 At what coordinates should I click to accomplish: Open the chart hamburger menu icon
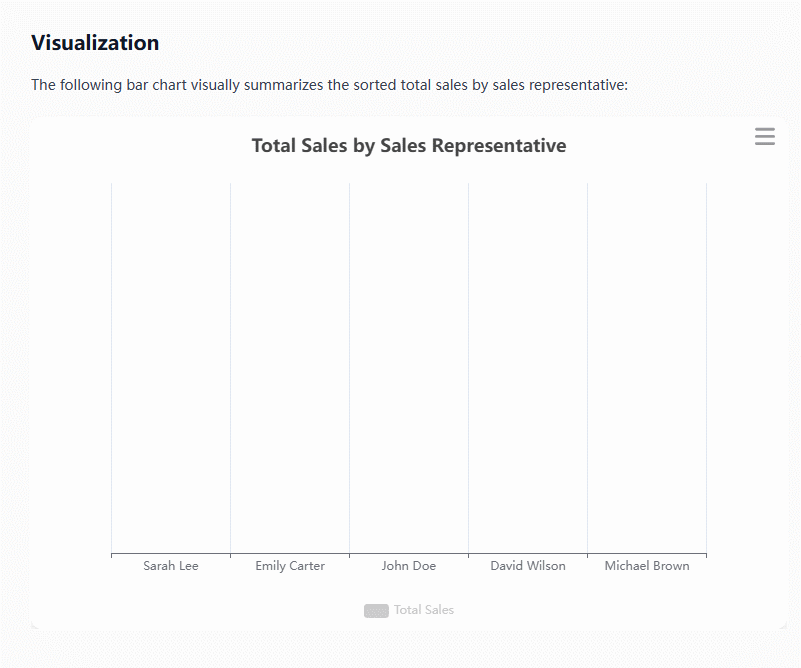coord(765,137)
